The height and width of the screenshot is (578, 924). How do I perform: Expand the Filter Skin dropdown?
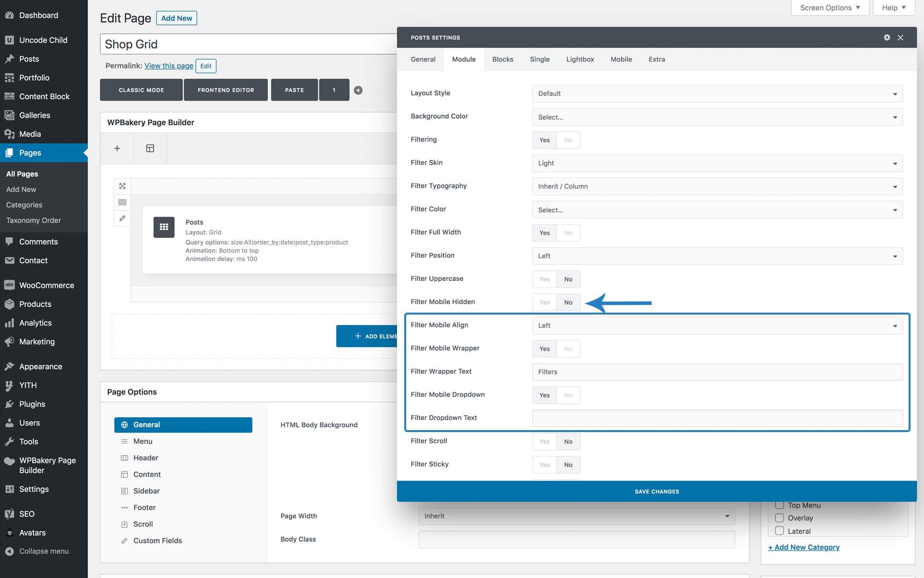tap(717, 163)
